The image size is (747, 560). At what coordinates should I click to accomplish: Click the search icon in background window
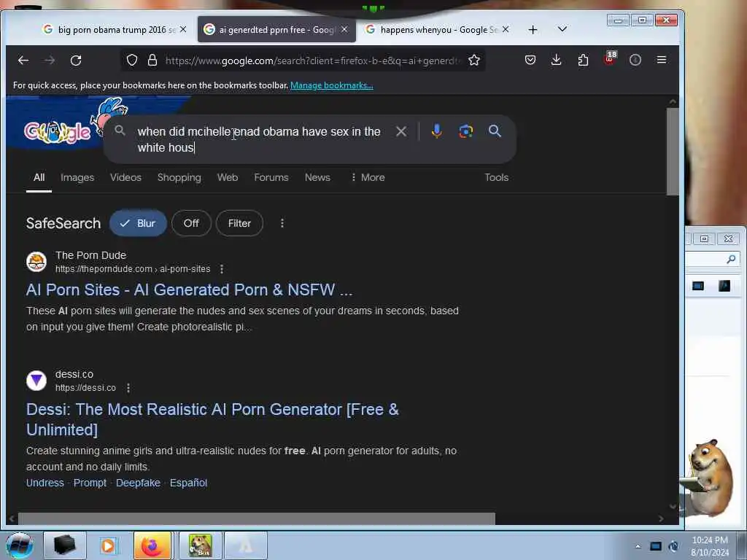coord(731,260)
